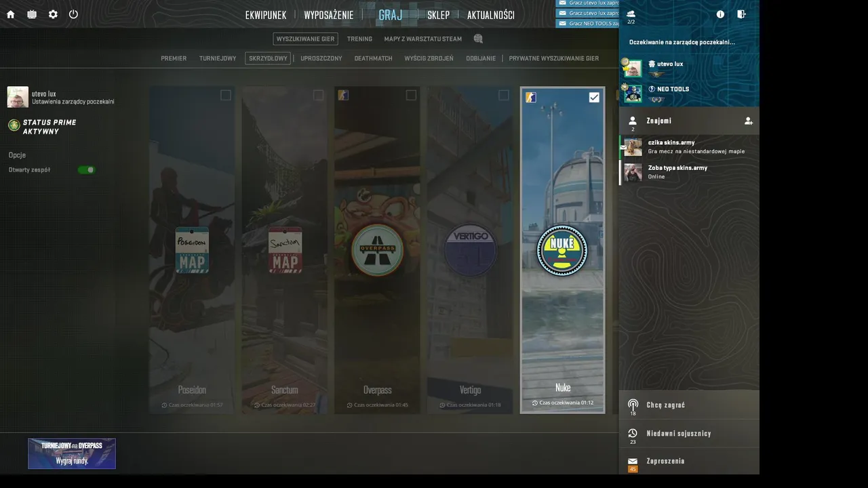This screenshot has width=868, height=488.
Task: Check the Poseidon map checkbox
Action: click(x=226, y=96)
